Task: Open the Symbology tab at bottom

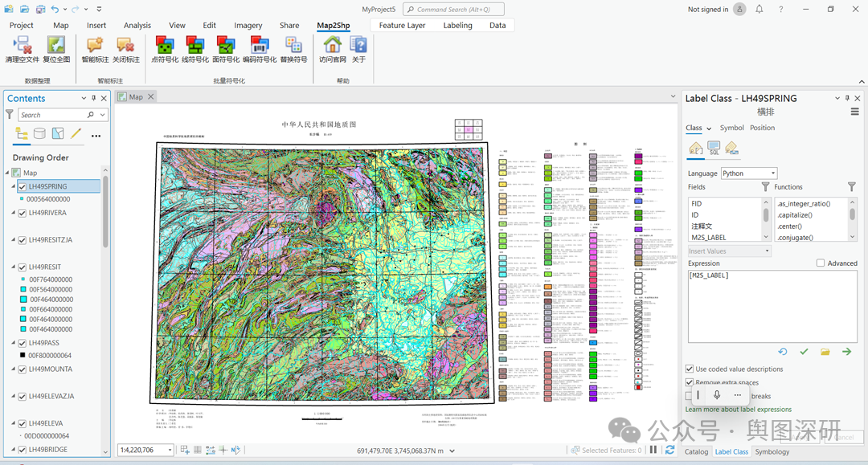Action: click(772, 452)
